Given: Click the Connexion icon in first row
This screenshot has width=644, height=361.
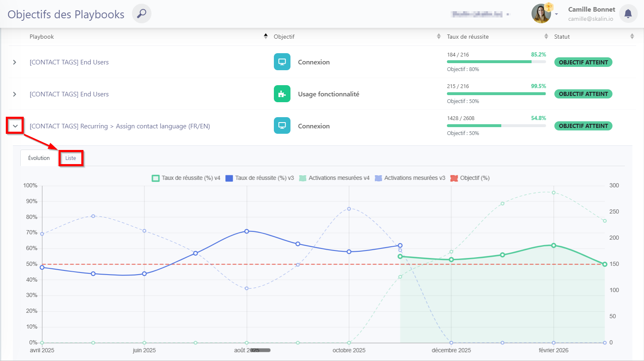Looking at the screenshot, I should (282, 62).
